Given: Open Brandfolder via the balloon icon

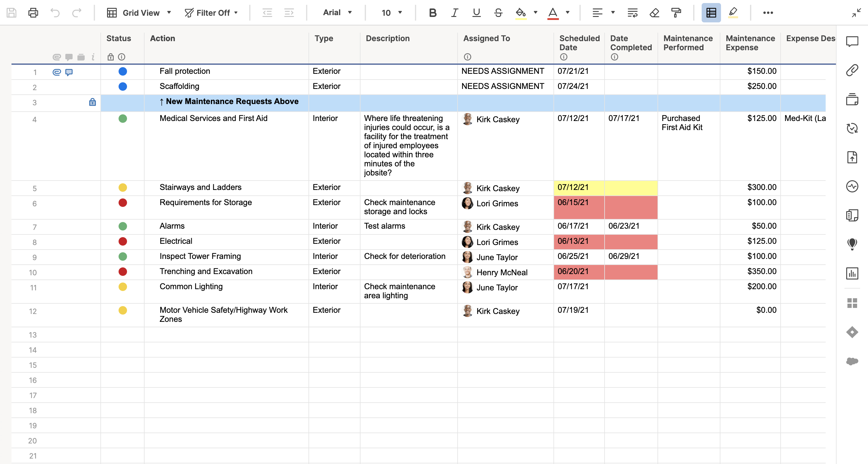Looking at the screenshot, I should click(853, 244).
